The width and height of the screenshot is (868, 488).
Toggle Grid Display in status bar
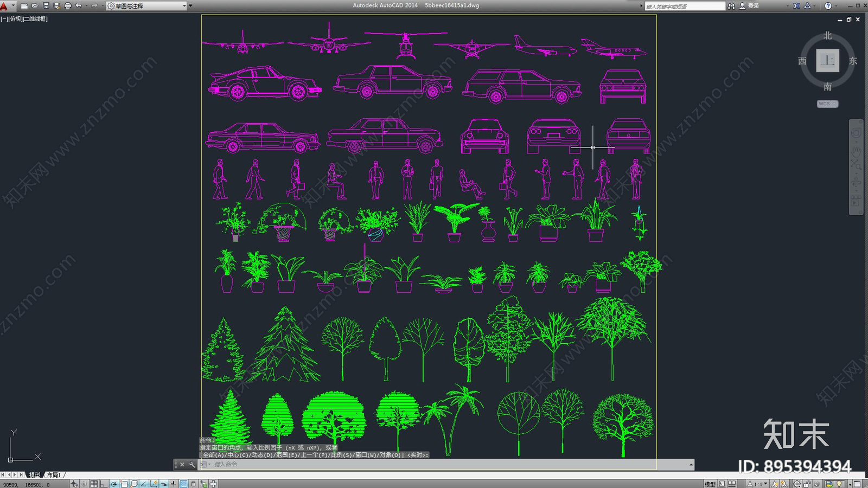coord(94,484)
